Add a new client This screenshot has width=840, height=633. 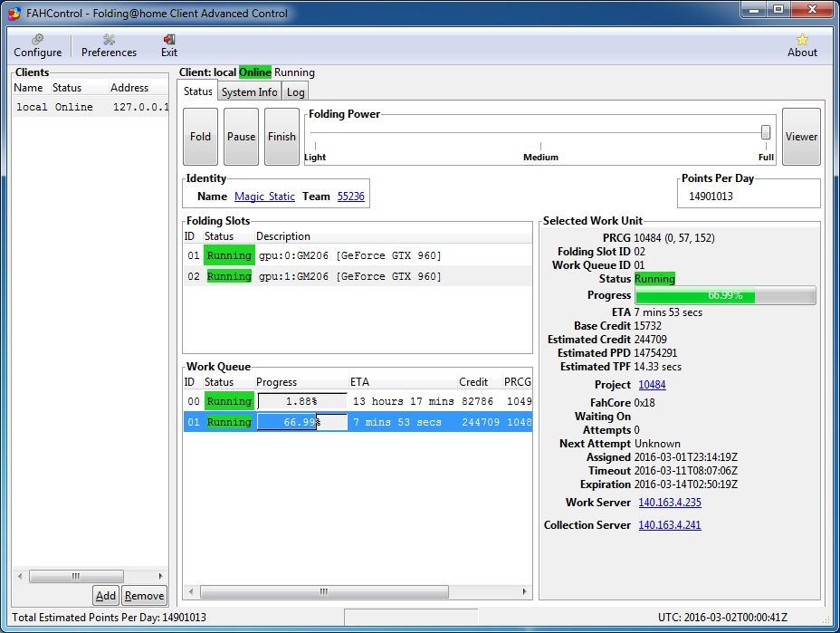coord(106,596)
